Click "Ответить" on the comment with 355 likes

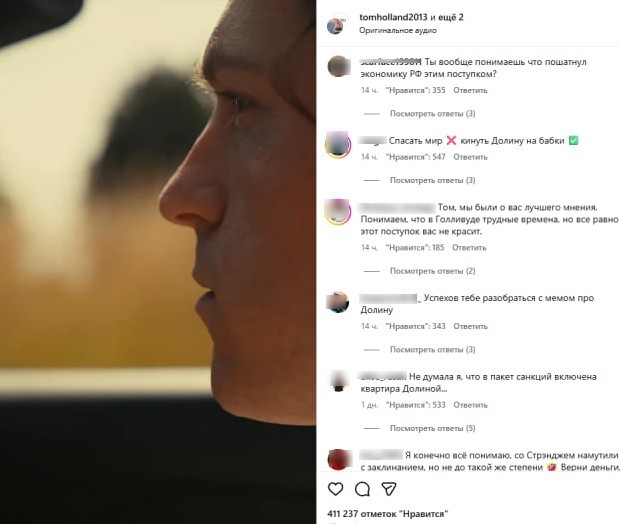coord(470,90)
